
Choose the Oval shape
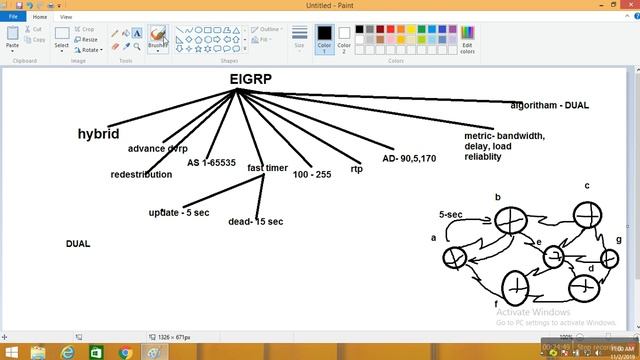point(198,30)
